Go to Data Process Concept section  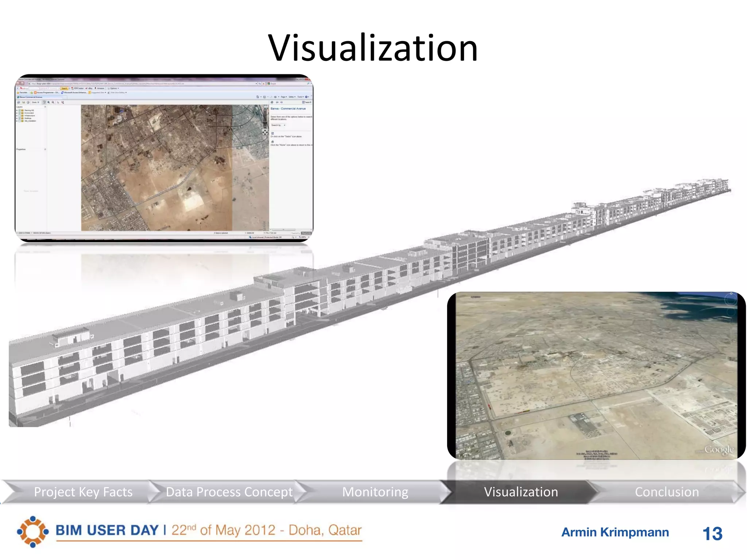tap(229, 492)
